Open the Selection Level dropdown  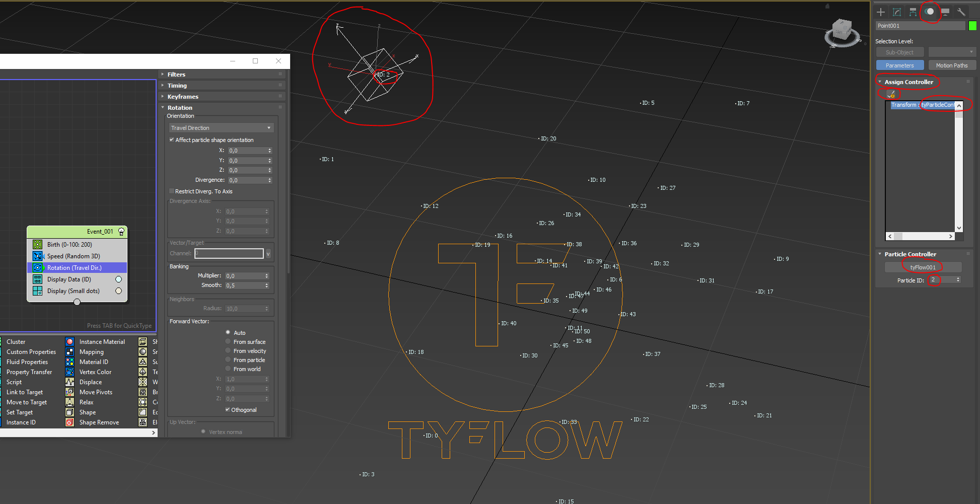[x=952, y=52]
